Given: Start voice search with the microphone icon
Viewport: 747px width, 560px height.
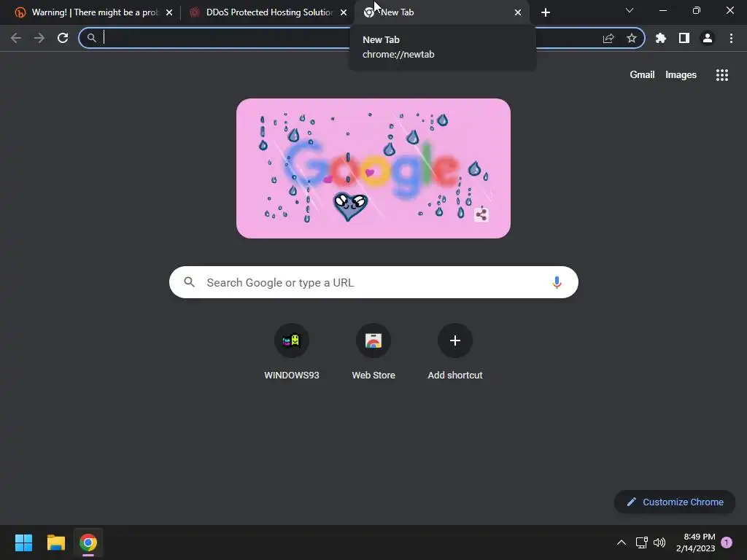Looking at the screenshot, I should [557, 282].
